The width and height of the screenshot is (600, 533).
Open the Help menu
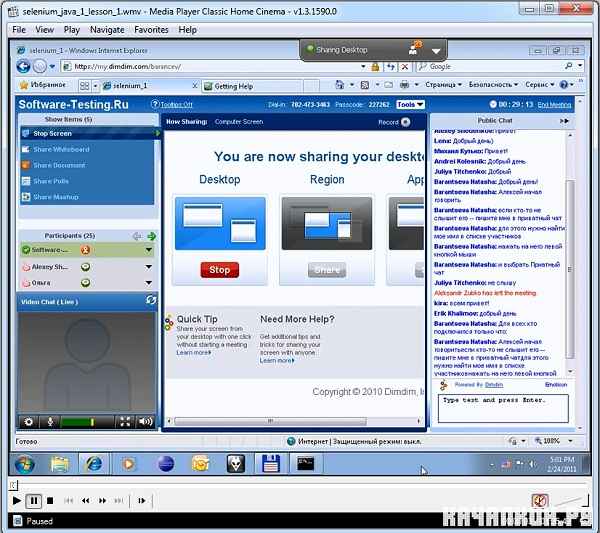[188, 29]
